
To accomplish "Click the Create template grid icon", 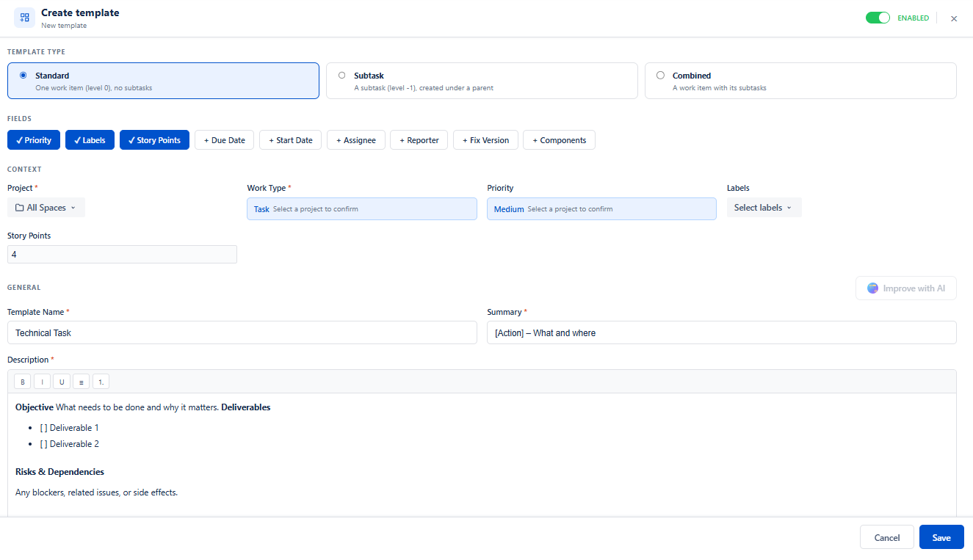I will pyautogui.click(x=25, y=18).
